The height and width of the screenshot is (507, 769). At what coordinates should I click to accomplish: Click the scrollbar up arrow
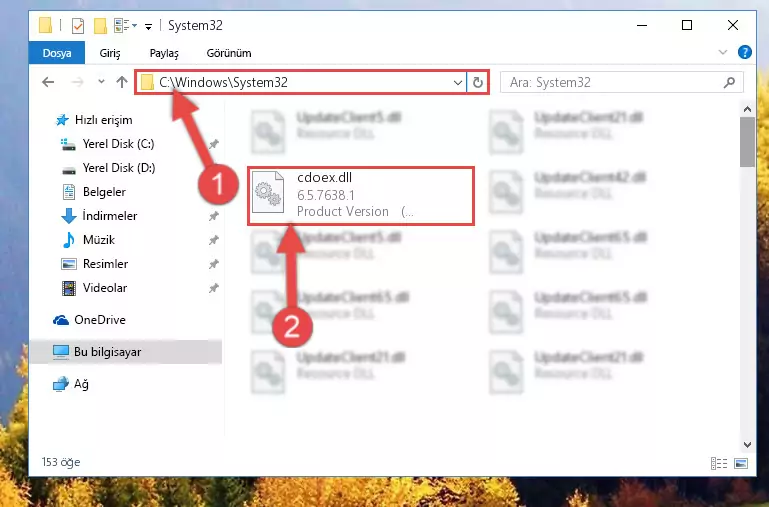[x=747, y=109]
